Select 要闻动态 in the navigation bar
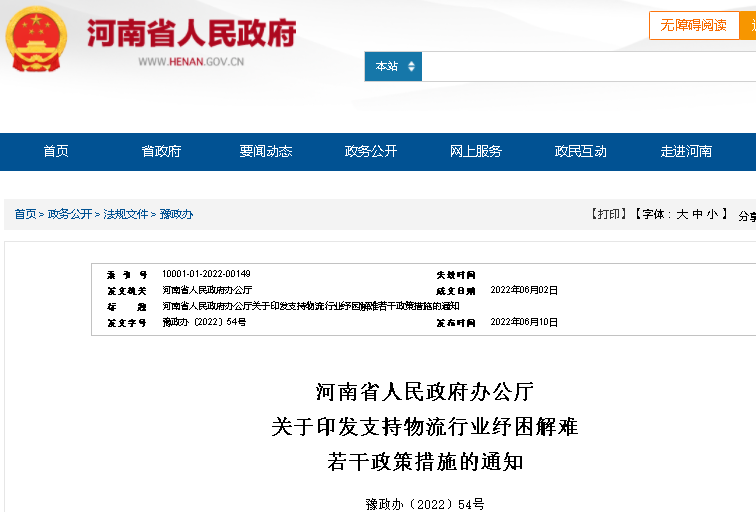 (x=266, y=151)
